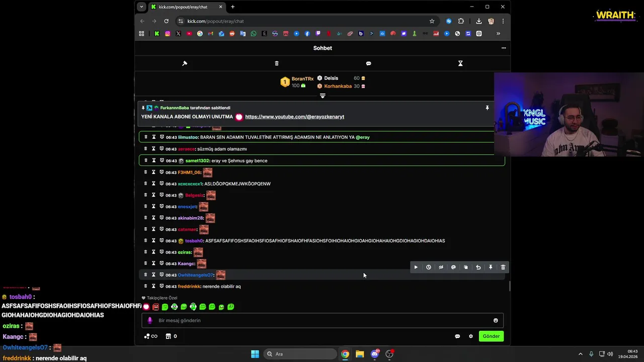Timeout samet1302 via hourglass icon
Image resolution: width=644 pixels, height=362 pixels.
[153, 160]
